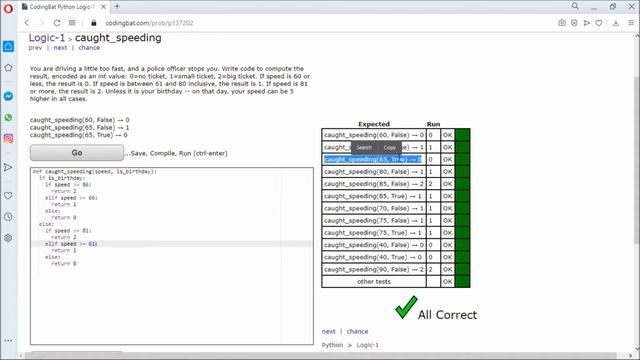This screenshot has height=360, width=640.
Task: View site info via the padlock icon
Action: [x=94, y=23]
